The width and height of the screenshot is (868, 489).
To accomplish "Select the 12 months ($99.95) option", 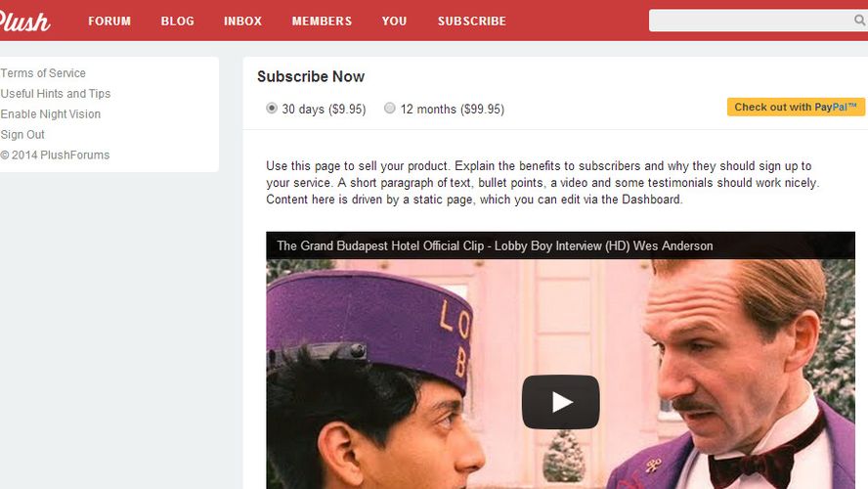I will pos(390,108).
